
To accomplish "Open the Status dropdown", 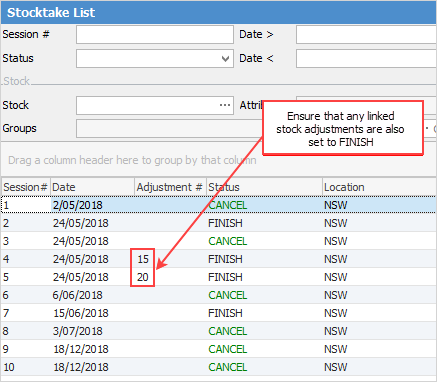I will tap(225, 59).
